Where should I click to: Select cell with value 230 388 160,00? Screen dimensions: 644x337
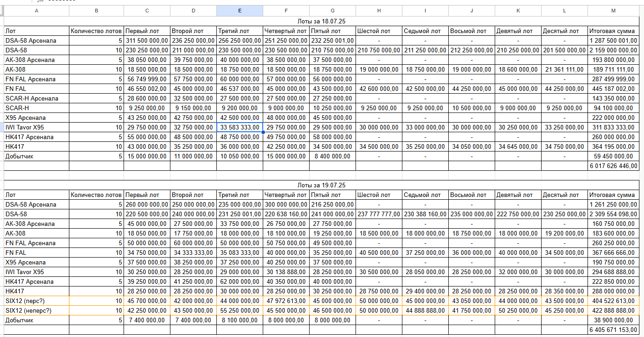coord(425,214)
